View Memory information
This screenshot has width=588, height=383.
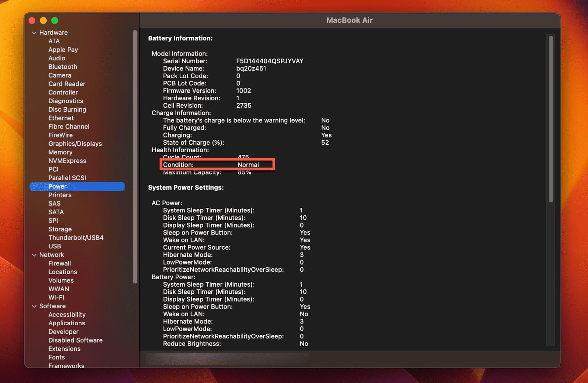[x=60, y=152]
